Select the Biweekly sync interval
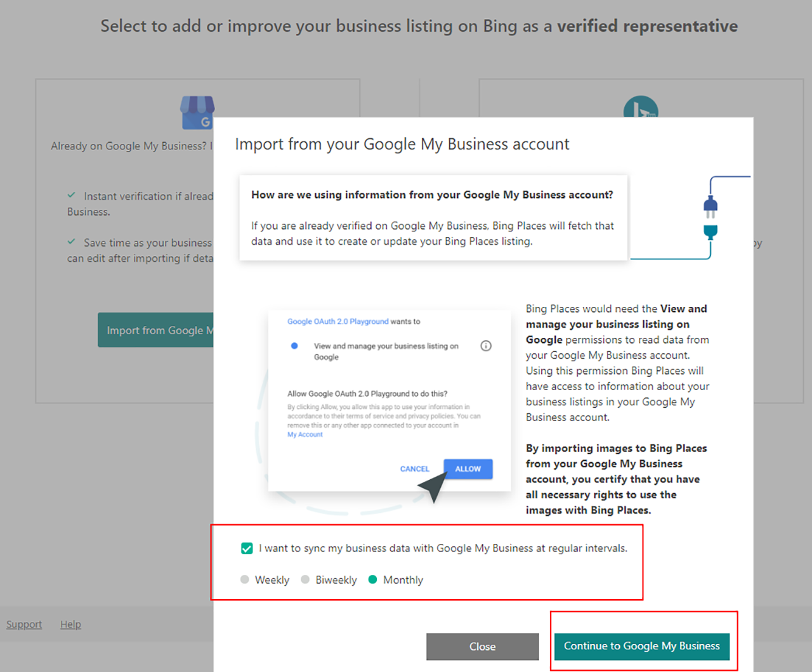This screenshot has height=672, width=812. (x=305, y=579)
